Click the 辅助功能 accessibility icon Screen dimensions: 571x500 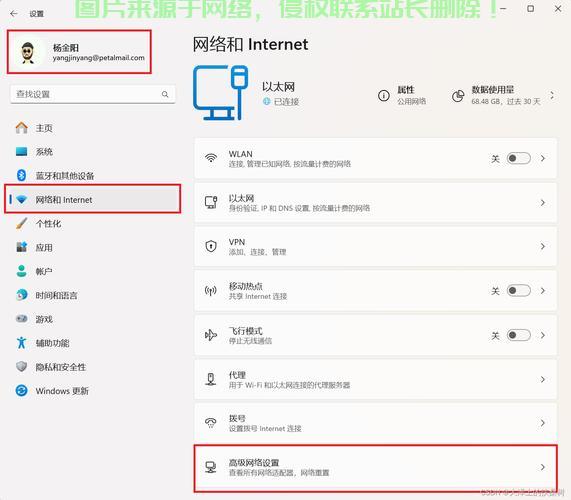[21, 343]
